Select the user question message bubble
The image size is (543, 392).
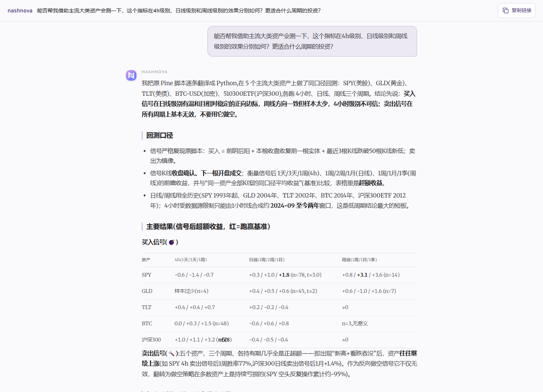pyautogui.click(x=312, y=41)
